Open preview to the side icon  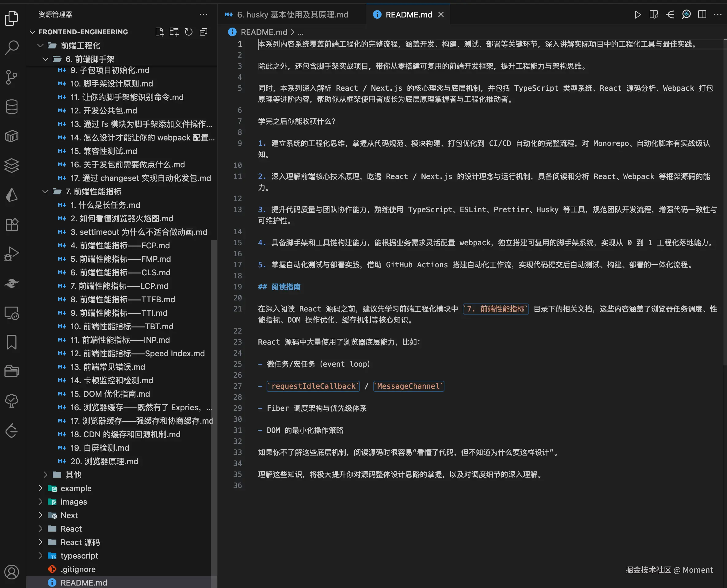(x=653, y=15)
